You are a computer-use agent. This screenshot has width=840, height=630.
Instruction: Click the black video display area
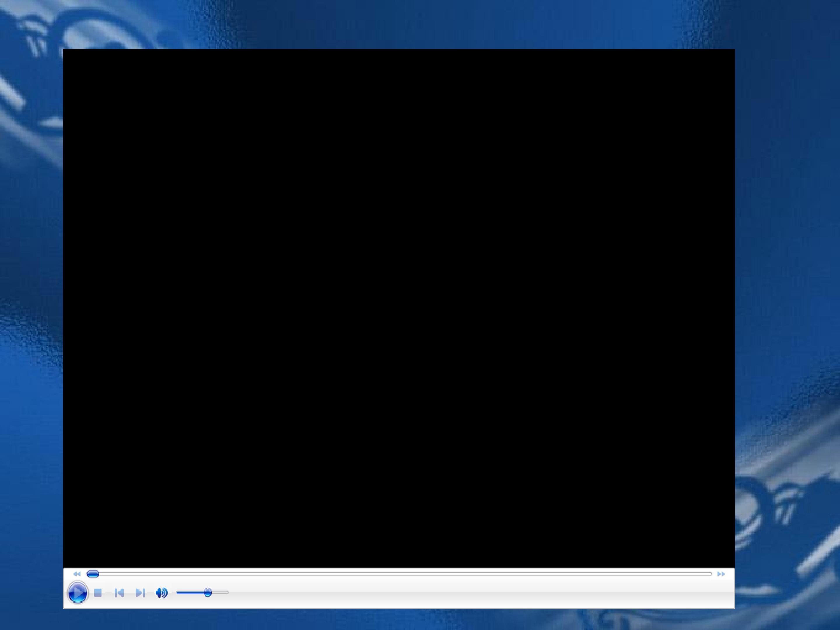click(399, 308)
